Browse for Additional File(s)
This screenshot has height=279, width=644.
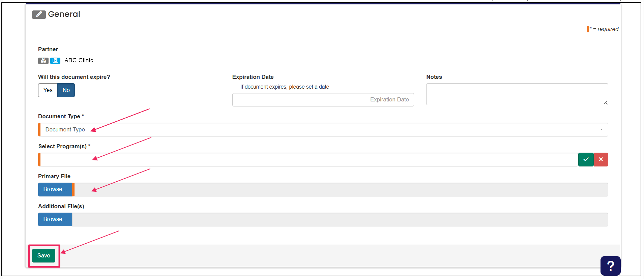click(x=55, y=219)
